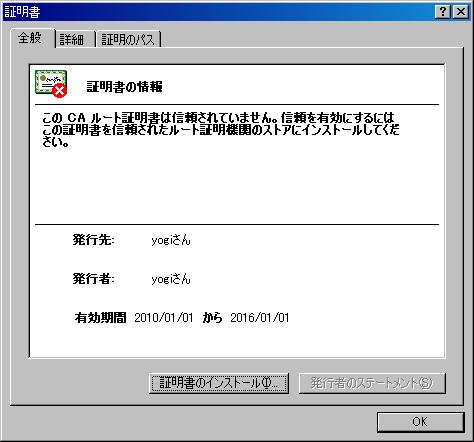Screen dimensions: 474x442
Task: Click 証明書のインストール button
Action: [x=219, y=383]
